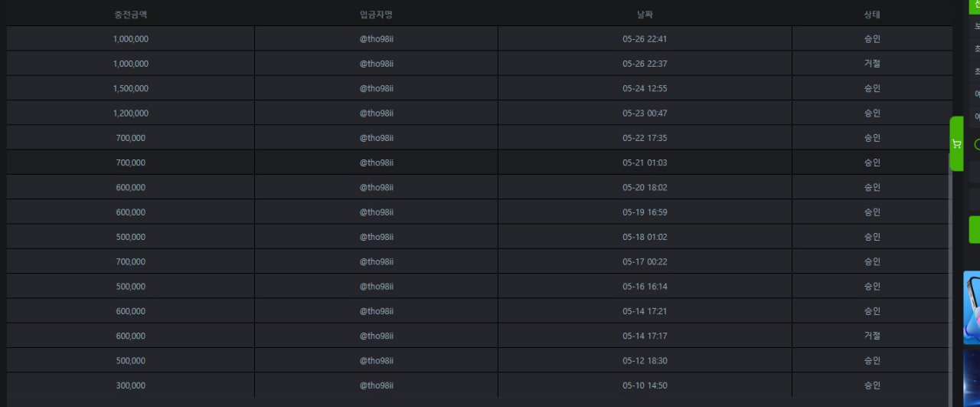Viewport: 980px width, 407px height.
Task: Click the 상태 column header
Action: [872, 15]
